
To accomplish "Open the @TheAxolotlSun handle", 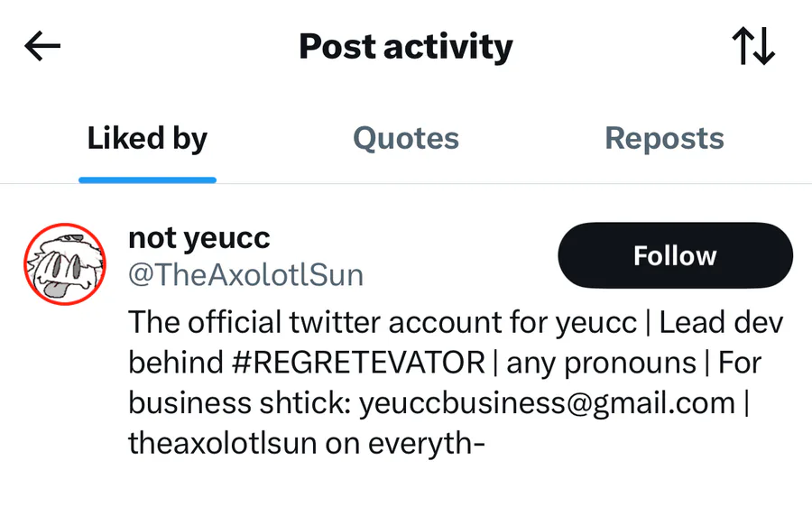I will (245, 275).
